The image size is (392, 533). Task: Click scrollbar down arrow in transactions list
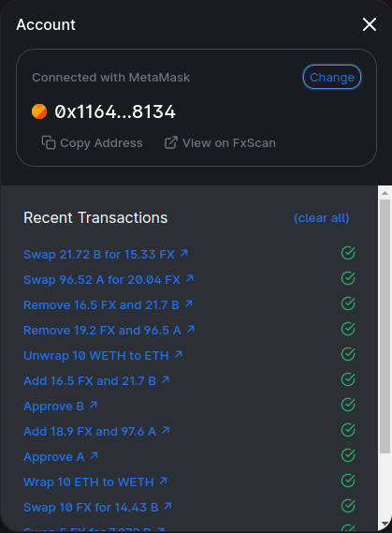(x=385, y=524)
